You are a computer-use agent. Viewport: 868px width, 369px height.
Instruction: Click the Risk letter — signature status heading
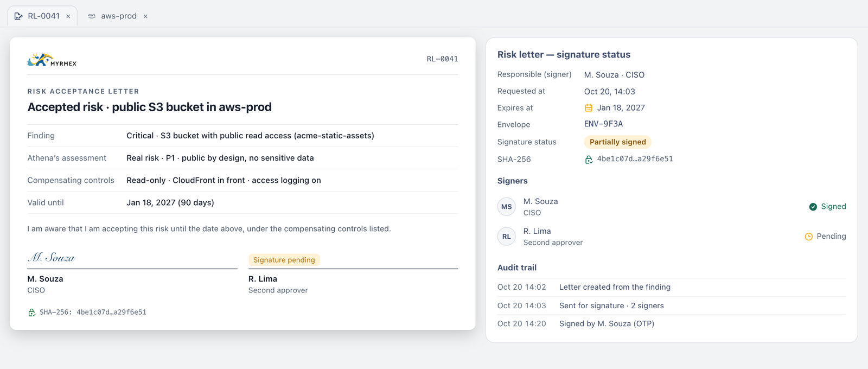pos(564,54)
